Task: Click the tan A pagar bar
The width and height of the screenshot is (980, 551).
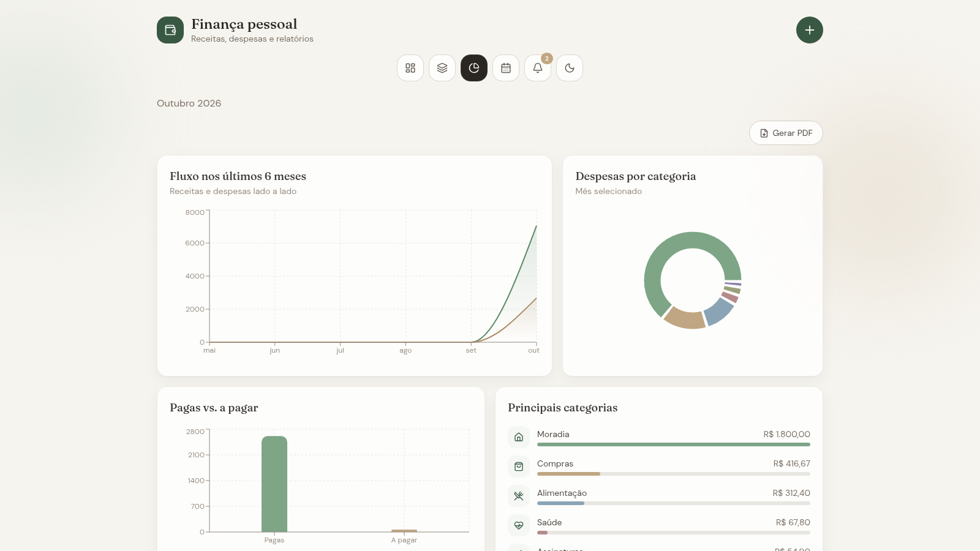Action: pyautogui.click(x=404, y=531)
